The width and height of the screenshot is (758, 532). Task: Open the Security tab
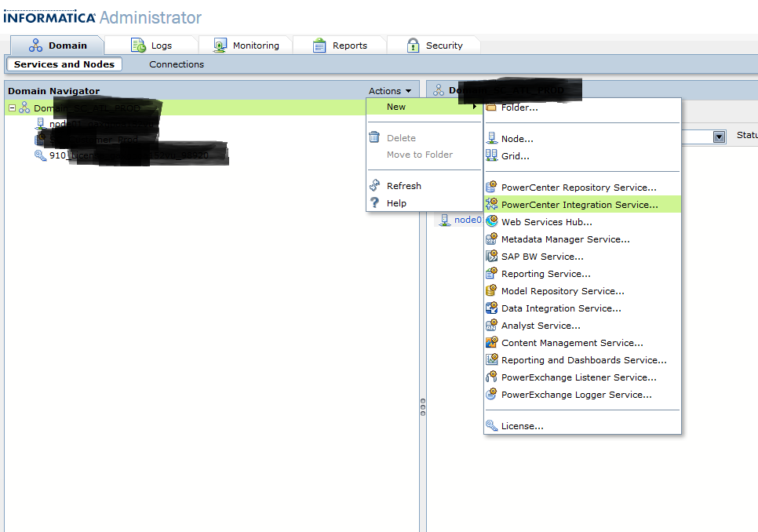434,46
